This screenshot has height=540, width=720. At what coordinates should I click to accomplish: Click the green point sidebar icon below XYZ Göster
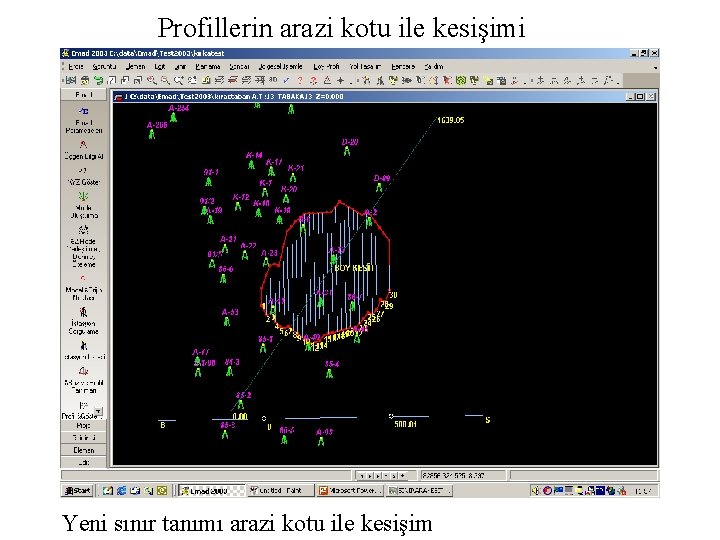point(83,197)
